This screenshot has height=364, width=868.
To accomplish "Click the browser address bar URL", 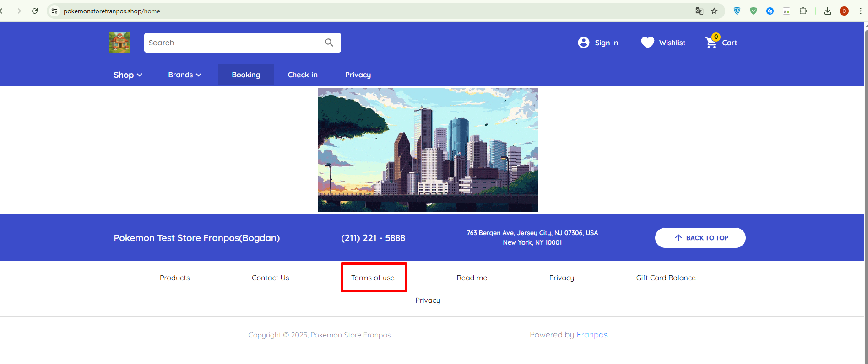I will tap(112, 11).
